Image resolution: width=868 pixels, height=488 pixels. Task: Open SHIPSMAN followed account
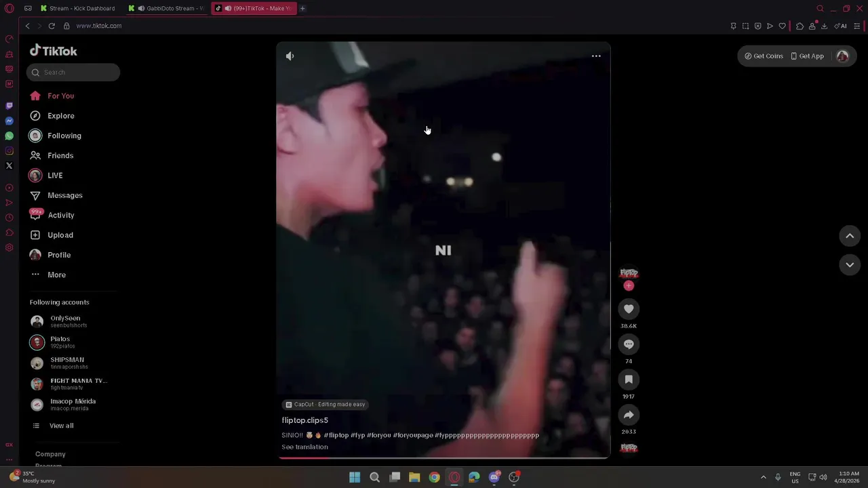68,363
